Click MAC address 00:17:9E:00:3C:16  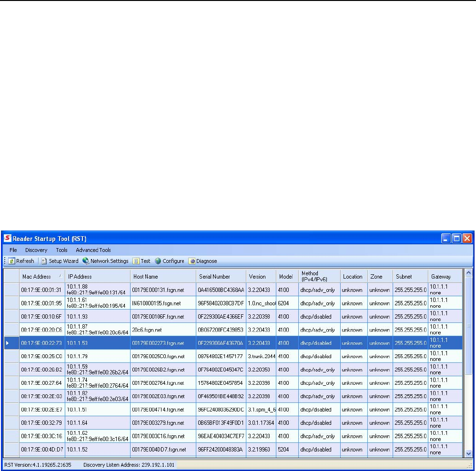42,436
